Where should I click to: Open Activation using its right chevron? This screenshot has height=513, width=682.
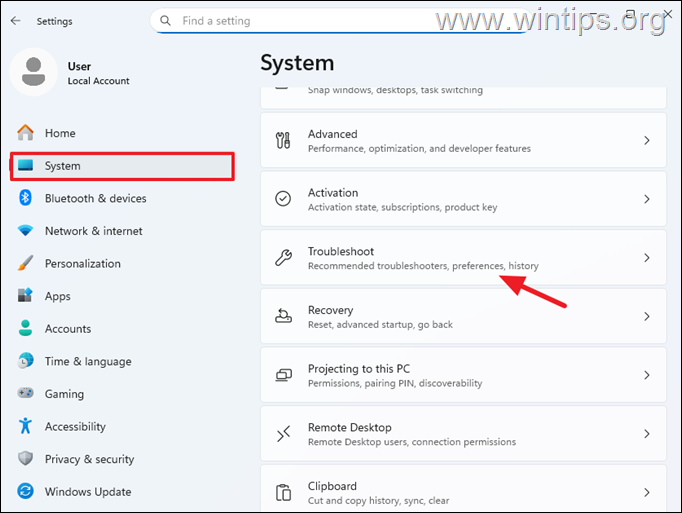pos(647,199)
